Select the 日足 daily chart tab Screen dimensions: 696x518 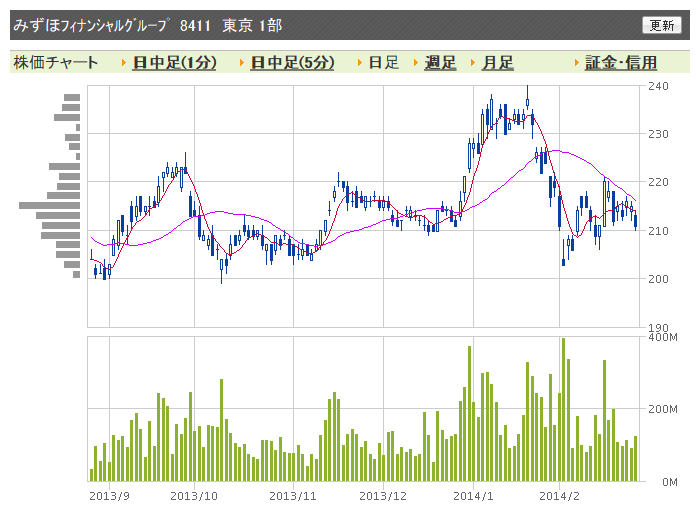click(x=384, y=63)
